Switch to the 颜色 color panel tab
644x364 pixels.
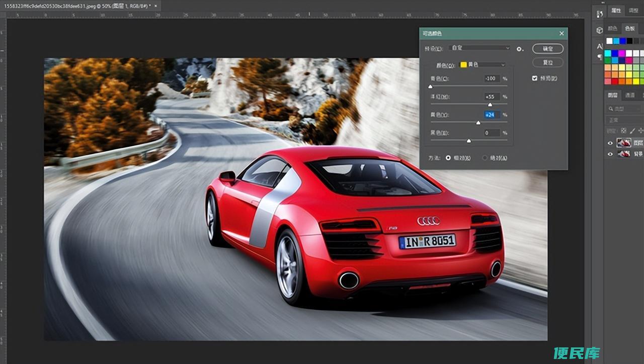pyautogui.click(x=612, y=29)
